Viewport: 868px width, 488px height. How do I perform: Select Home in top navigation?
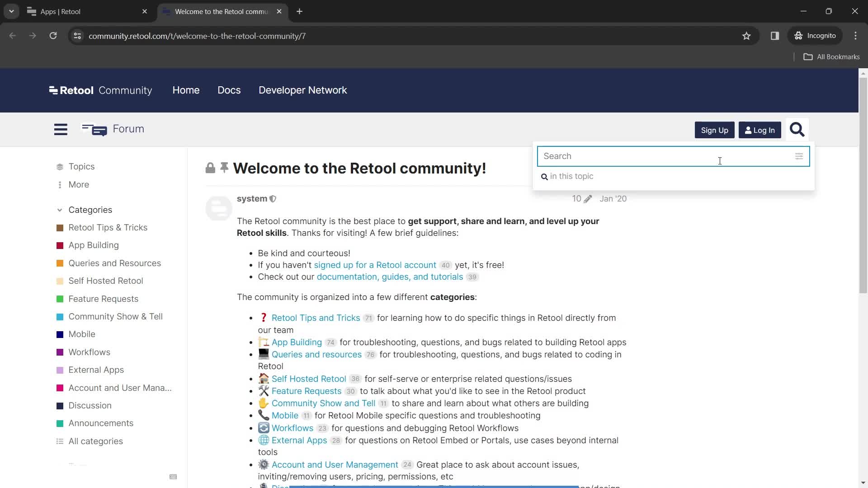tap(186, 90)
